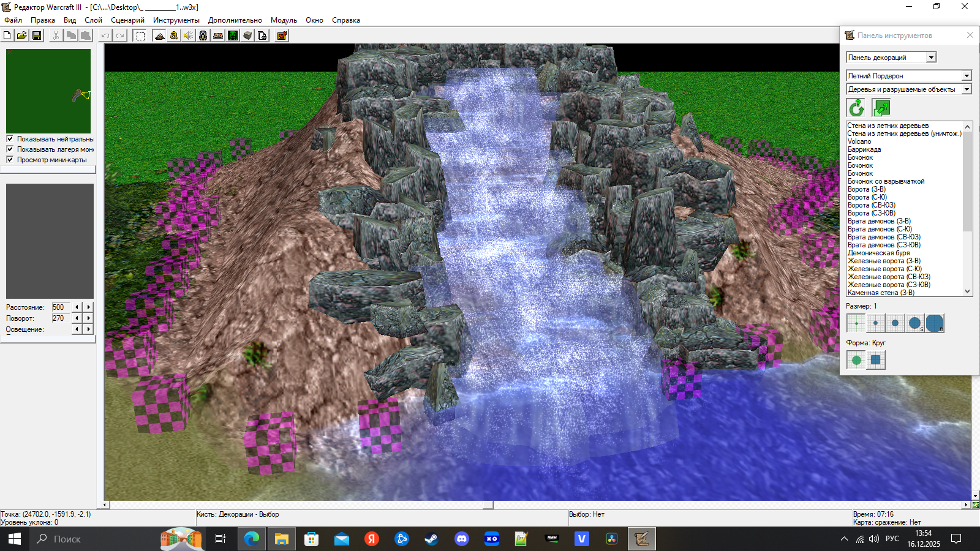Select the second brush size button
980x551 pixels.
876,323
